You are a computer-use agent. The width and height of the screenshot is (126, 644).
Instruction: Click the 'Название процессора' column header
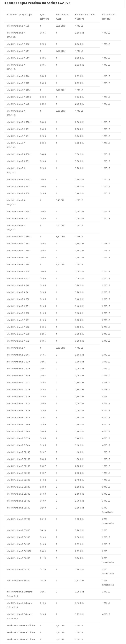point(19,14)
